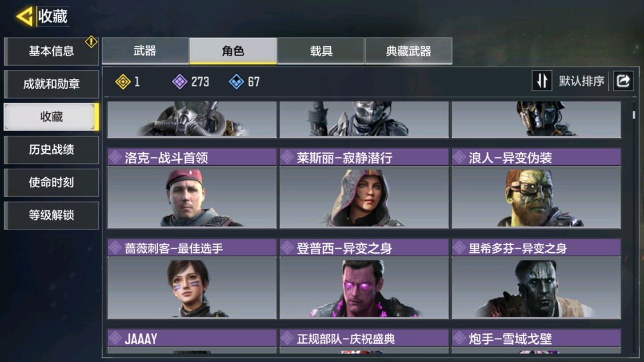Open the 典藏武器 tab
644x362 pixels.
pos(409,51)
